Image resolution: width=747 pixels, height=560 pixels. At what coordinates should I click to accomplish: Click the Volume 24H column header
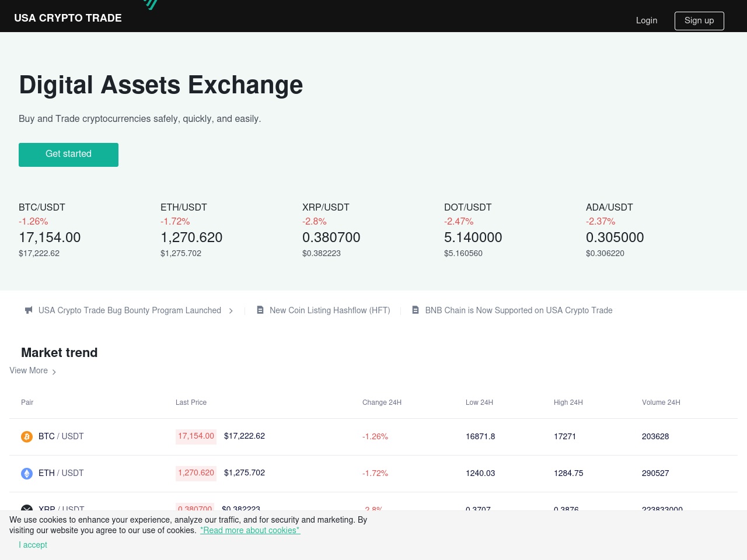pos(661,402)
